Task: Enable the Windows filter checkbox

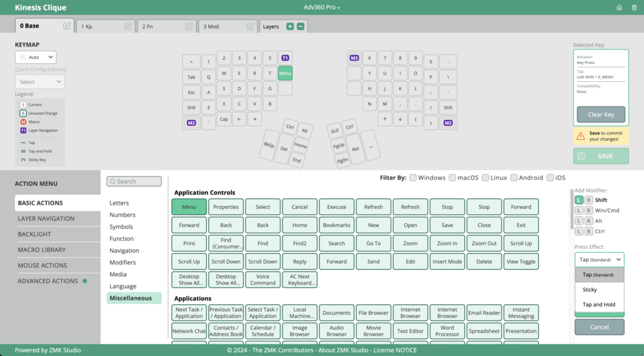Action: [x=413, y=177]
